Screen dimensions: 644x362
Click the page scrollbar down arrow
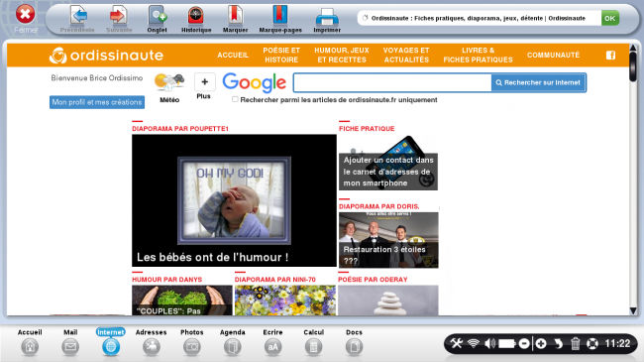(633, 310)
